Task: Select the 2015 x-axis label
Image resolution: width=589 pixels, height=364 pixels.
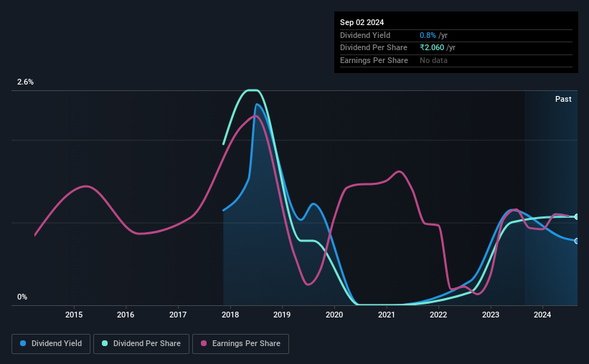Action: click(x=74, y=315)
